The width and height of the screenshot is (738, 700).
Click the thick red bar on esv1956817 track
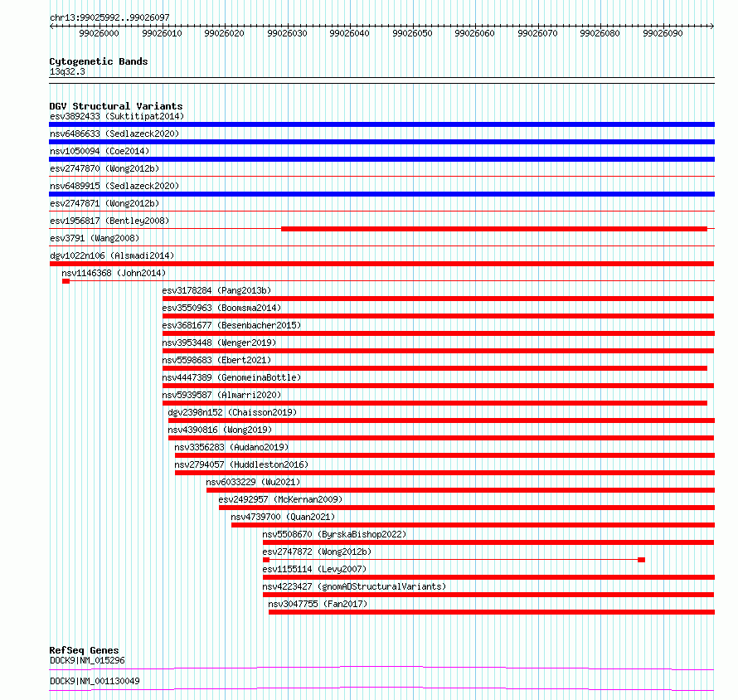tap(494, 229)
